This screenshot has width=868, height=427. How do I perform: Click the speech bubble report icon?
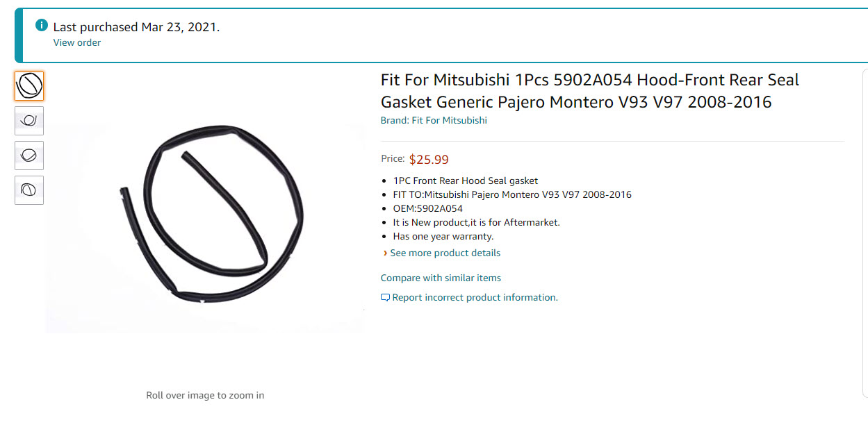(x=385, y=298)
